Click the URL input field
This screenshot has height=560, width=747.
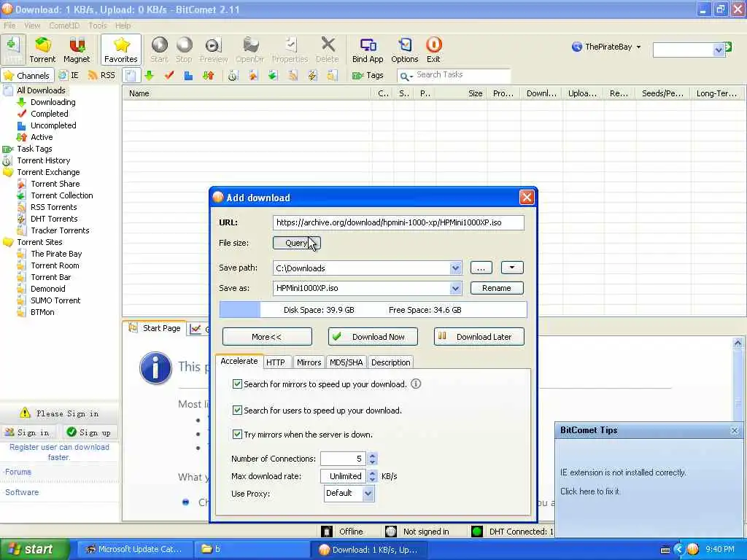tap(398, 222)
